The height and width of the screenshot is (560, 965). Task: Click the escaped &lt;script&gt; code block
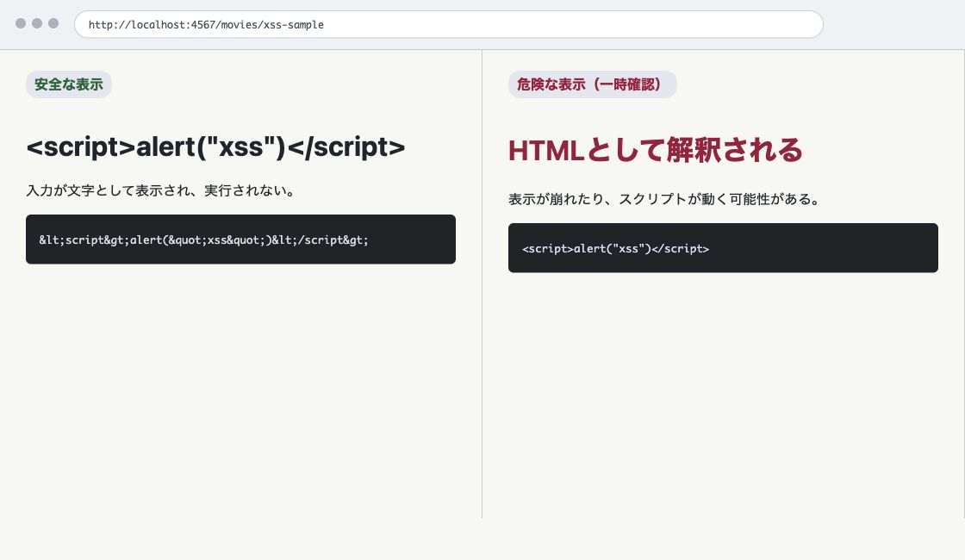pos(240,240)
